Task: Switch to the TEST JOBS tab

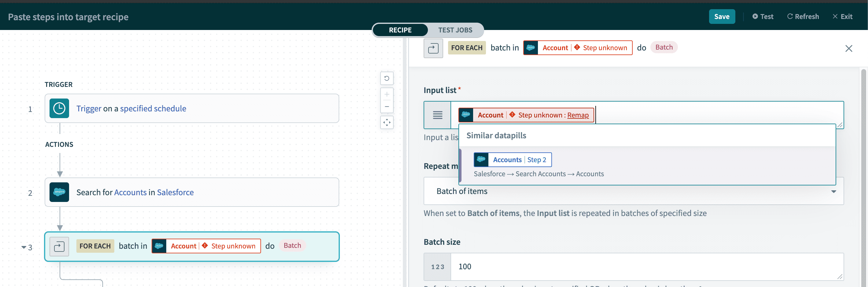Action: pyautogui.click(x=455, y=30)
